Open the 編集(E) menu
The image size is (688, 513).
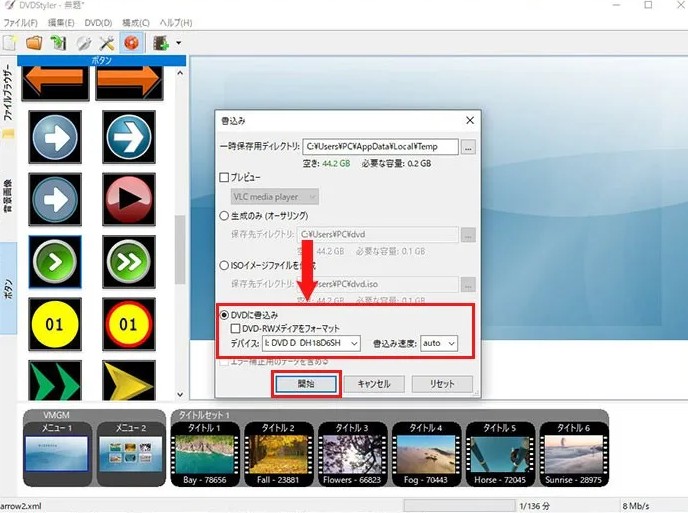(61, 23)
